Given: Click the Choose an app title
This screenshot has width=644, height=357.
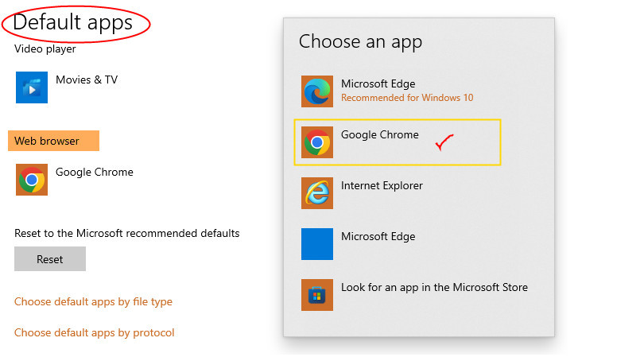Looking at the screenshot, I should coord(360,41).
